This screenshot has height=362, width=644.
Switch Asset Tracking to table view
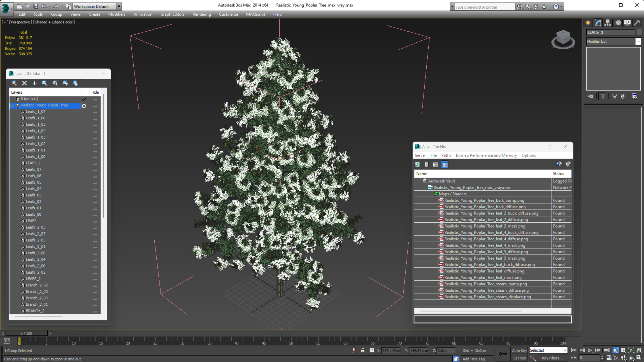445,165
